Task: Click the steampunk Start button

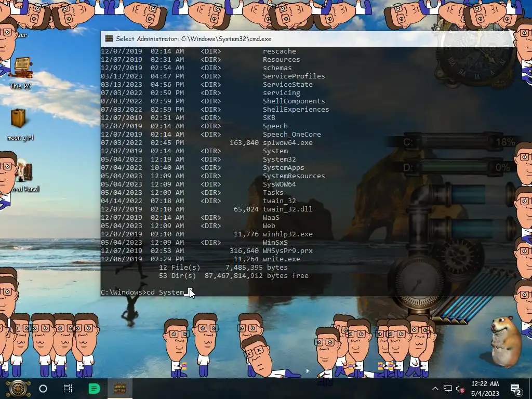Action: [x=18, y=389]
